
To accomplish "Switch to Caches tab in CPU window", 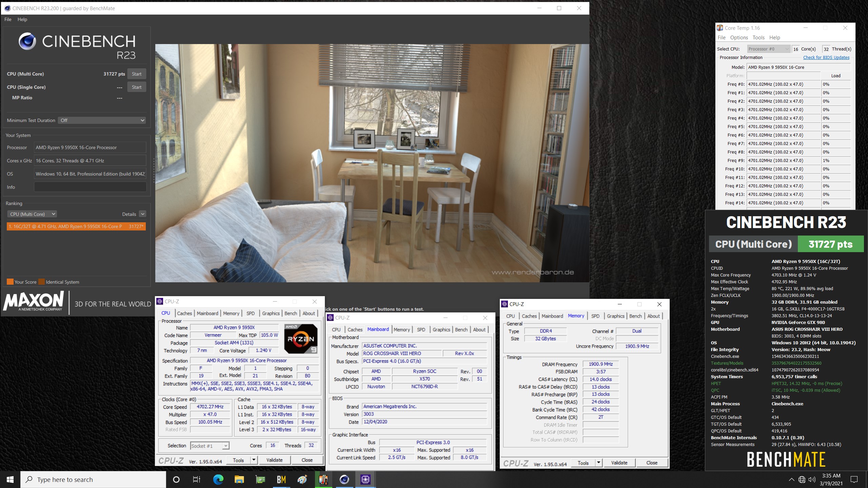I will click(x=184, y=313).
